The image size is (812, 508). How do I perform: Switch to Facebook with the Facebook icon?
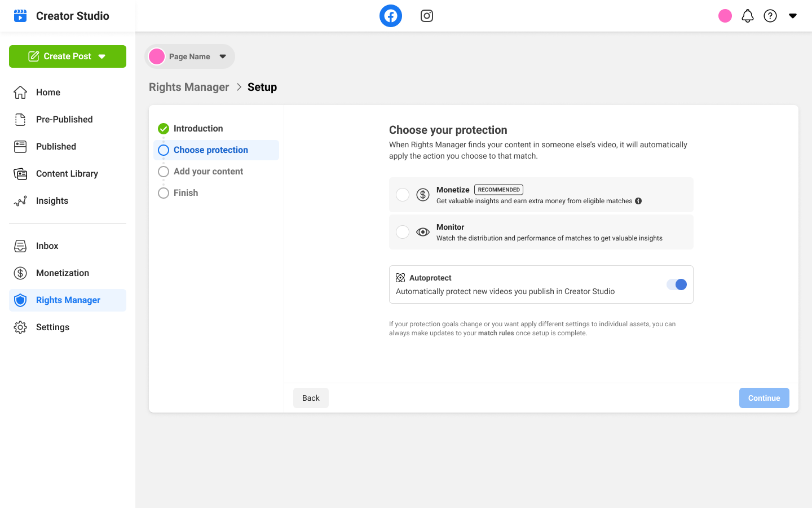pos(391,15)
